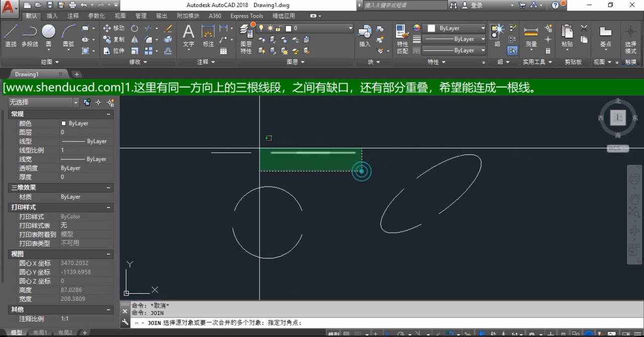Open the WCS coordinate system dropdown
The image size is (644, 337).
point(618,149)
